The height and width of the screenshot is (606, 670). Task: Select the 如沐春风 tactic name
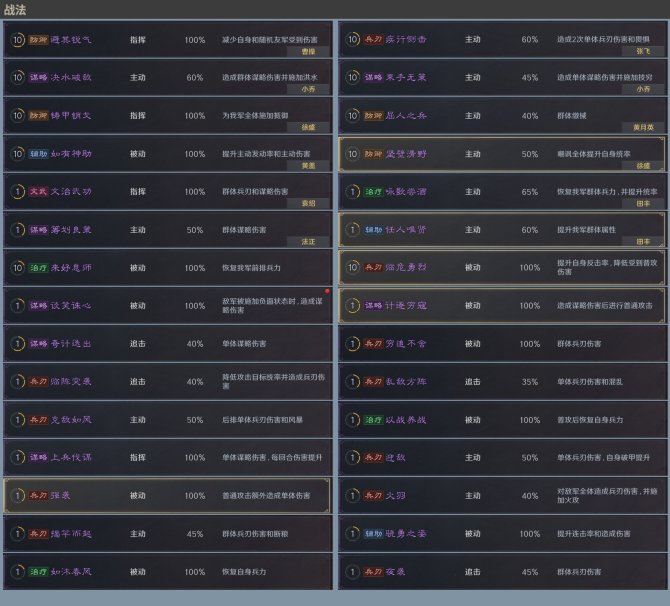click(x=72, y=572)
